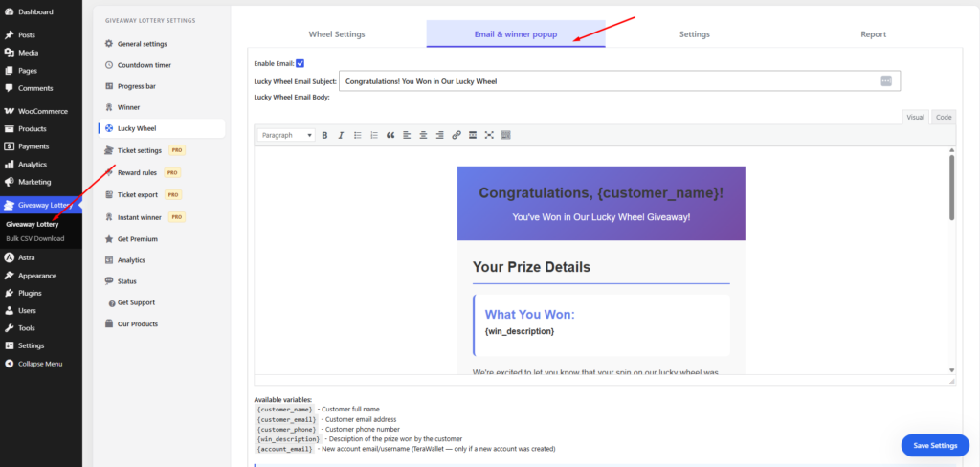Screen dimensions: 980x467
Task: Open the Status section
Action: click(161, 281)
